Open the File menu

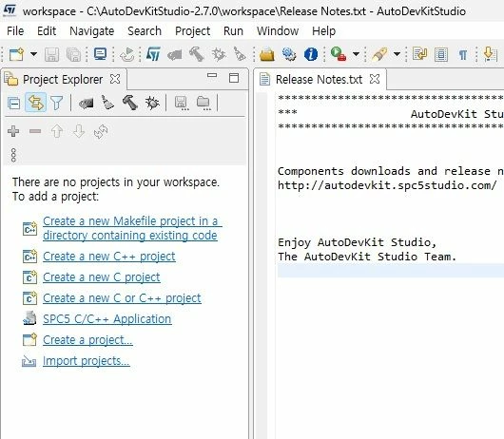pos(15,31)
